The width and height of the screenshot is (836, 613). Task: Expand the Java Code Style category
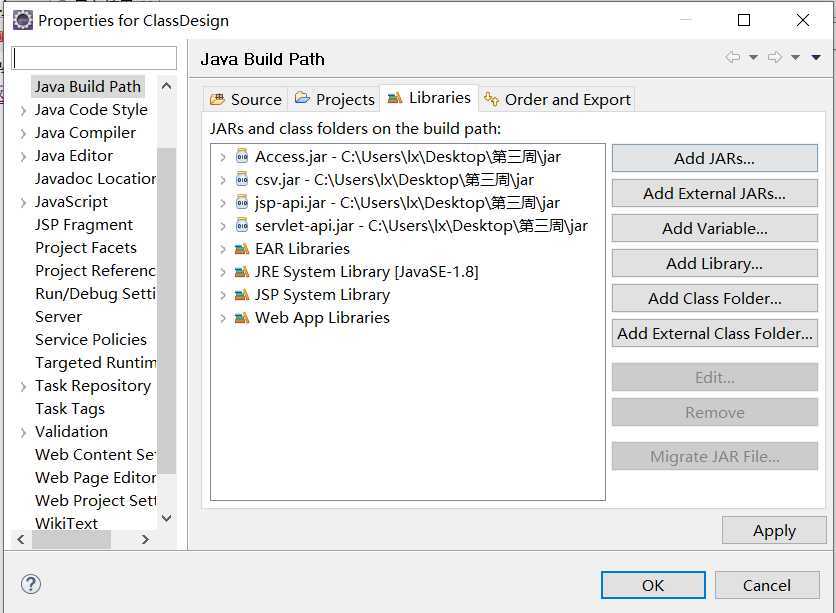point(23,110)
